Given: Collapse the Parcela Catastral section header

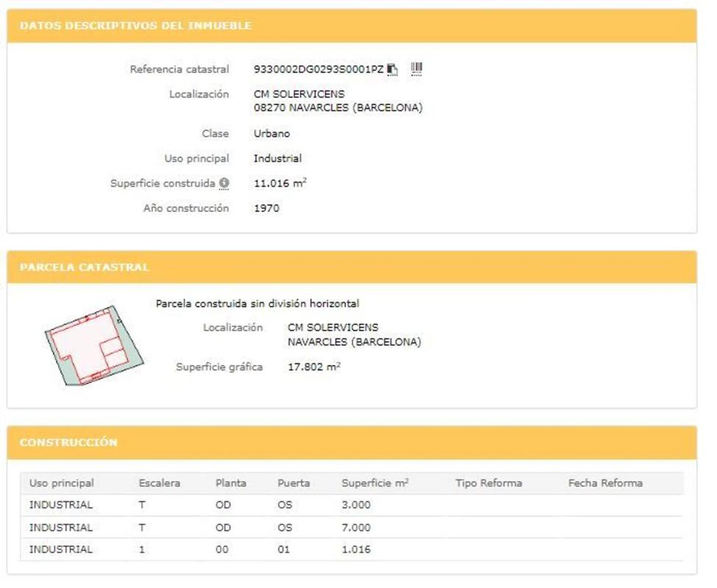Looking at the screenshot, I should pyautogui.click(x=85, y=268).
